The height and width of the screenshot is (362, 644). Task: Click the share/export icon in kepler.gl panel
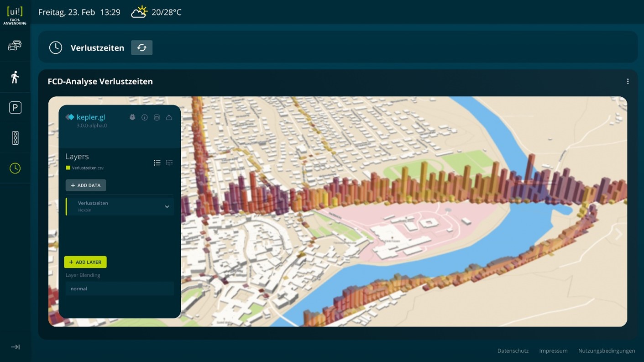click(x=169, y=117)
